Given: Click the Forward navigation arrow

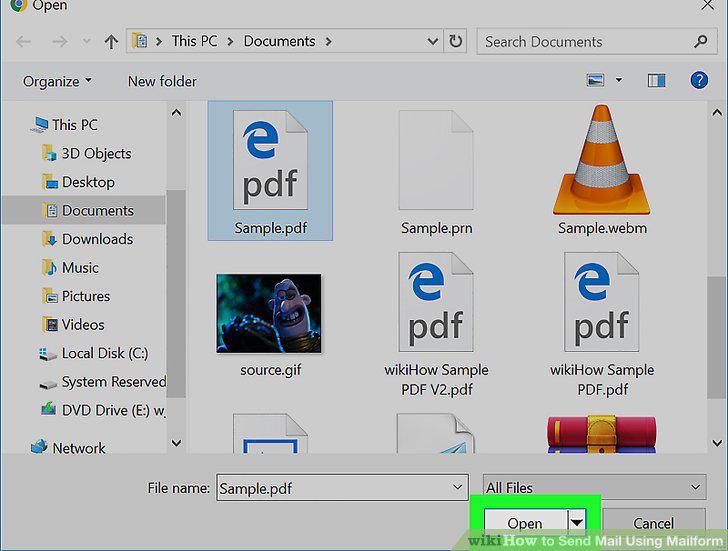Looking at the screenshot, I should [59, 42].
